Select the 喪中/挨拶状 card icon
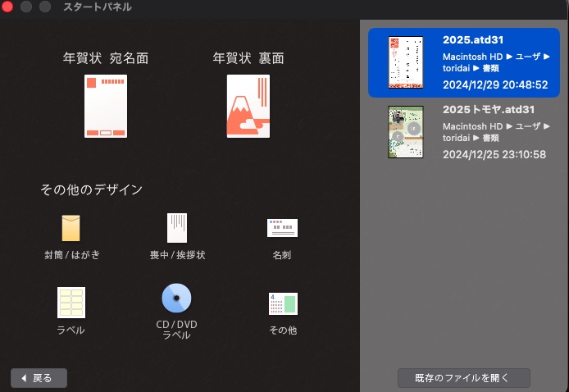This screenshot has width=569, height=392. click(177, 228)
